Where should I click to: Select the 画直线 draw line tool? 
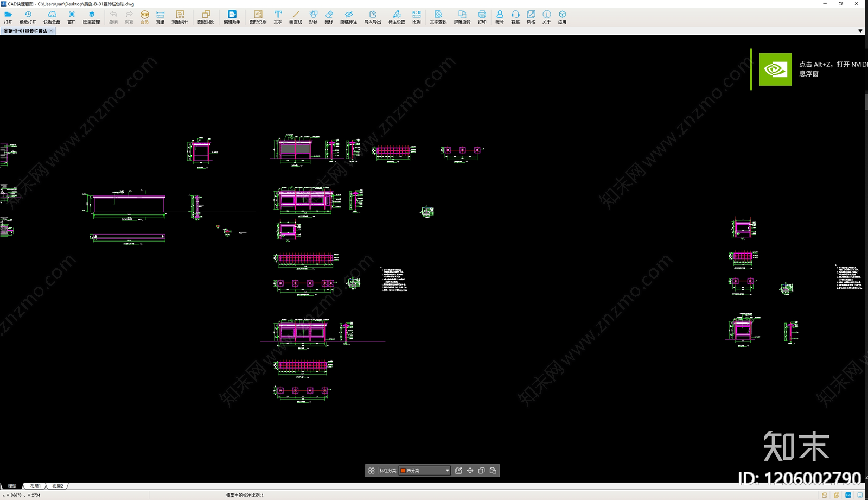coord(295,17)
